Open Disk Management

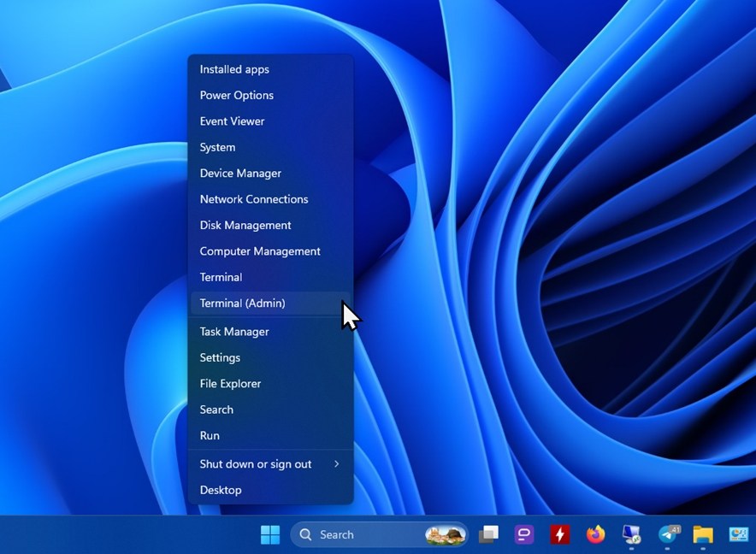(x=270, y=226)
